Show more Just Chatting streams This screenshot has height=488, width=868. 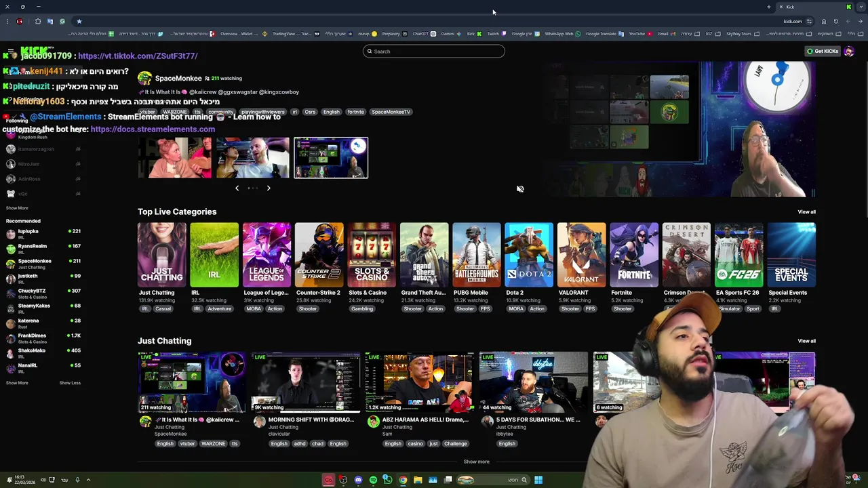476,462
